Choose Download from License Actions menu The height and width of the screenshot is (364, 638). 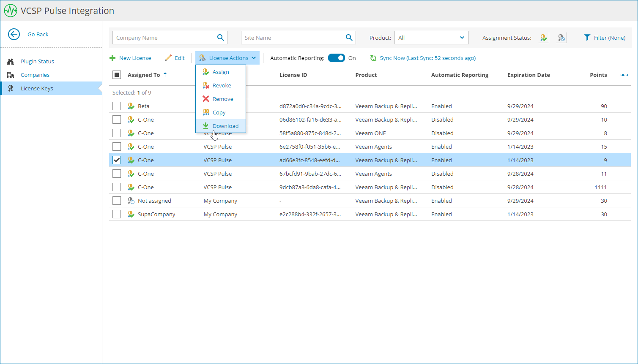click(221, 126)
